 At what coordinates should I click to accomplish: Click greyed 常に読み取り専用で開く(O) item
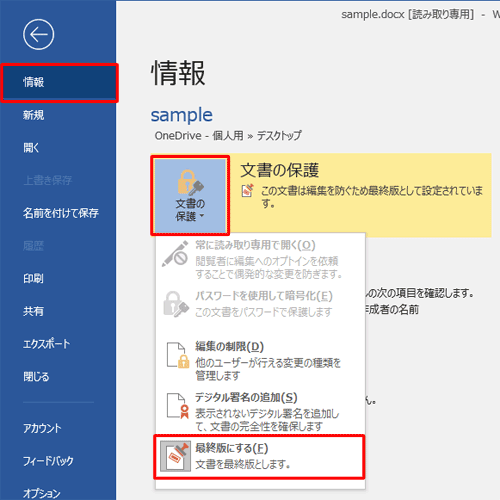(x=260, y=259)
